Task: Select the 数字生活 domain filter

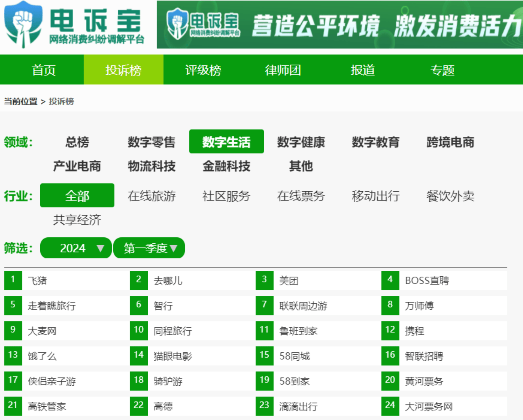Action: tap(226, 142)
